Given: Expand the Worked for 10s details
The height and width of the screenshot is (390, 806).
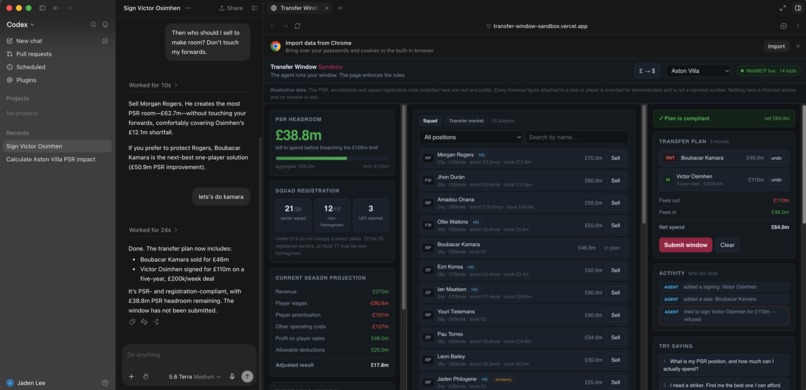Looking at the screenshot, I should pos(153,85).
